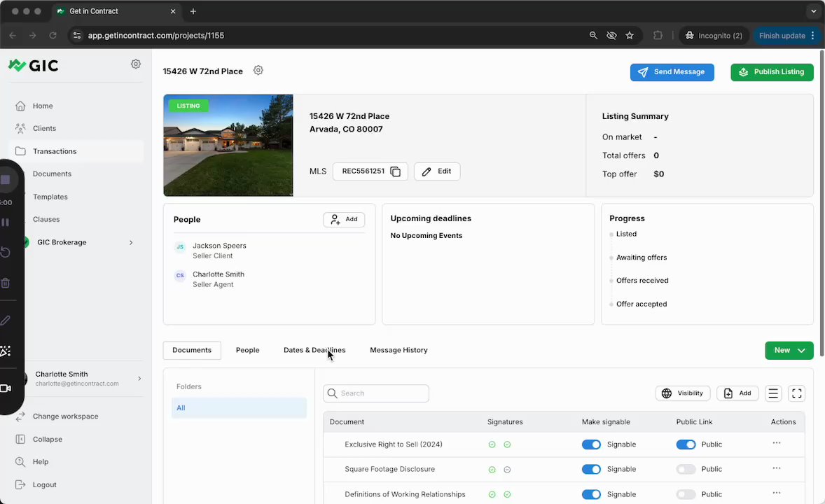Open the Finish update browser menu
Viewport: 825px width, 504px height.
point(786,35)
